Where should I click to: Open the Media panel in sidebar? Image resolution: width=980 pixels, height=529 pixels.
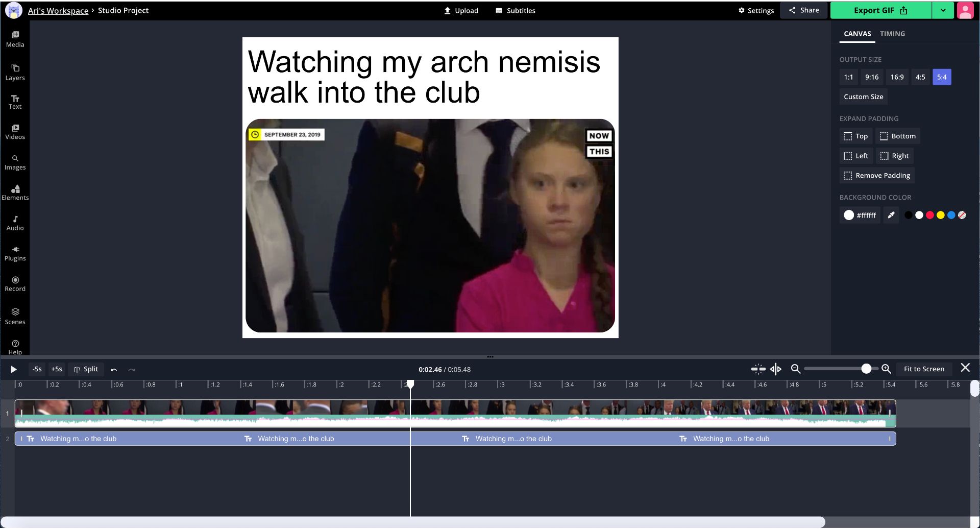pos(15,39)
